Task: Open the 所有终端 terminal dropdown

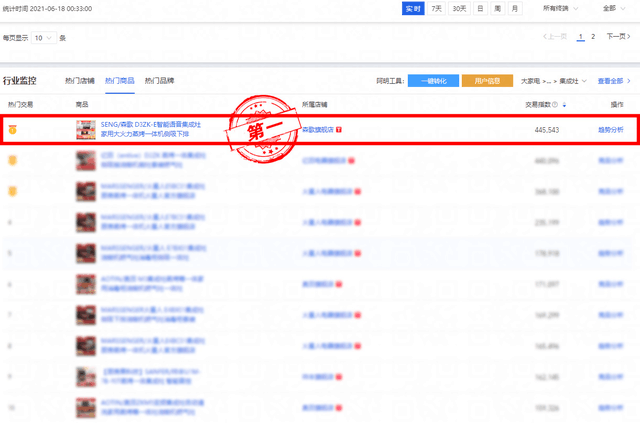Action: click(560, 9)
